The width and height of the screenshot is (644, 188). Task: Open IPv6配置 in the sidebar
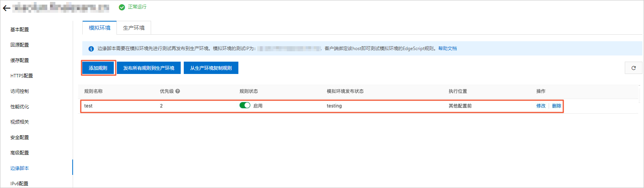tap(19, 183)
